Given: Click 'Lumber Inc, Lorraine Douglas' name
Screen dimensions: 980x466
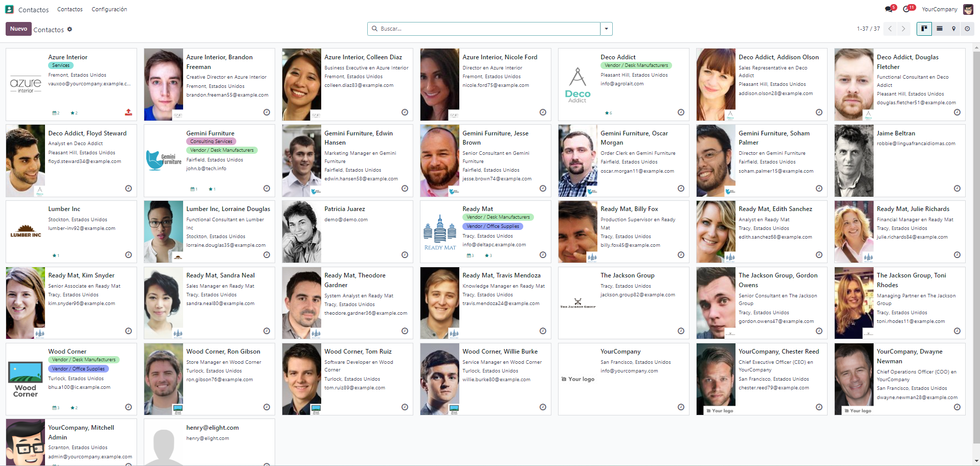Looking at the screenshot, I should tap(228, 209).
